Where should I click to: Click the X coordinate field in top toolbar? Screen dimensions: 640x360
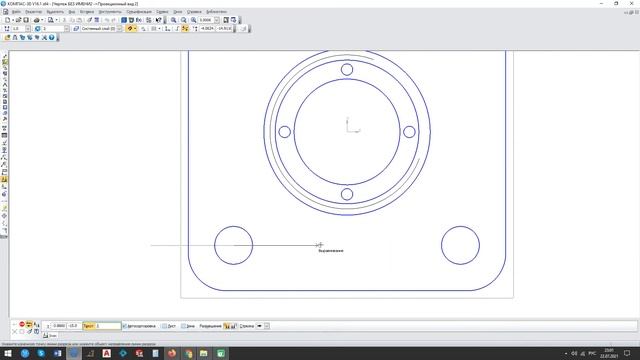click(207, 29)
